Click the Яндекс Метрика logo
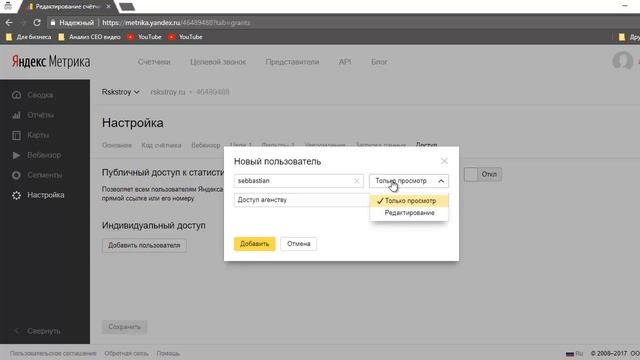The image size is (640, 360). (51, 62)
